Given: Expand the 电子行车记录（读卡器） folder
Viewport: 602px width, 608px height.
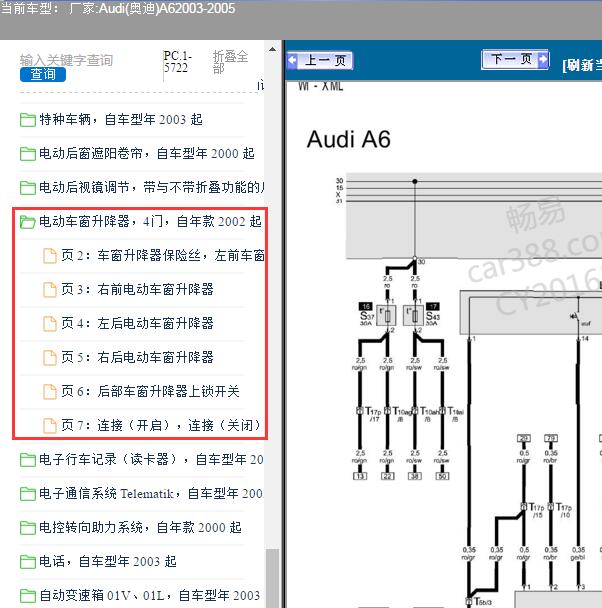Looking at the screenshot, I should point(141,459).
